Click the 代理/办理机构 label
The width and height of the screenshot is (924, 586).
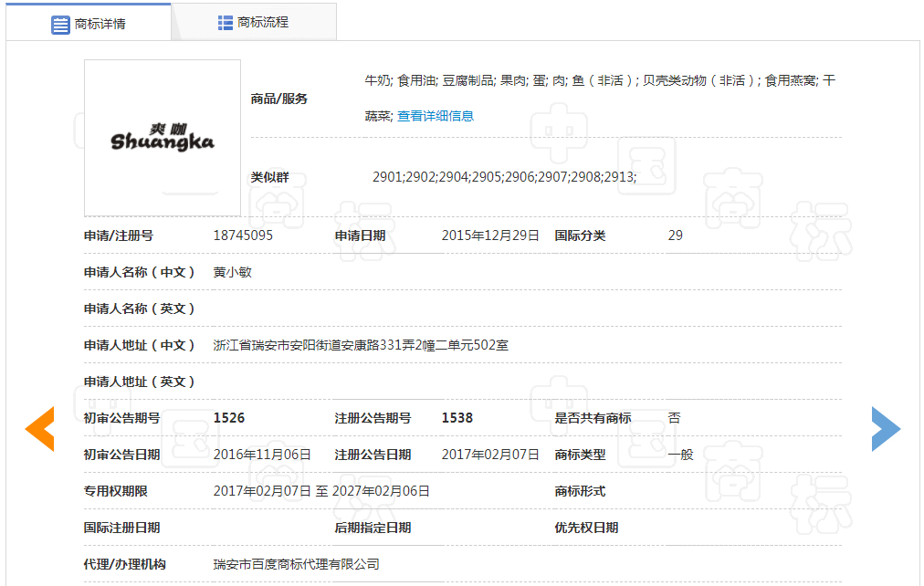pos(125,564)
